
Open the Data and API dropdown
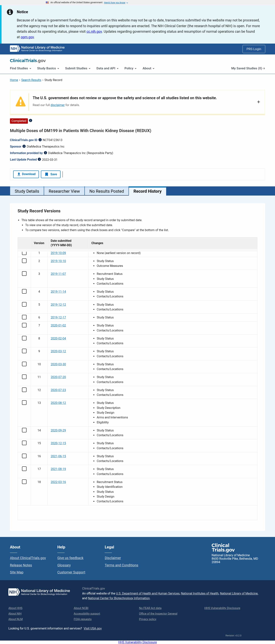(x=107, y=68)
